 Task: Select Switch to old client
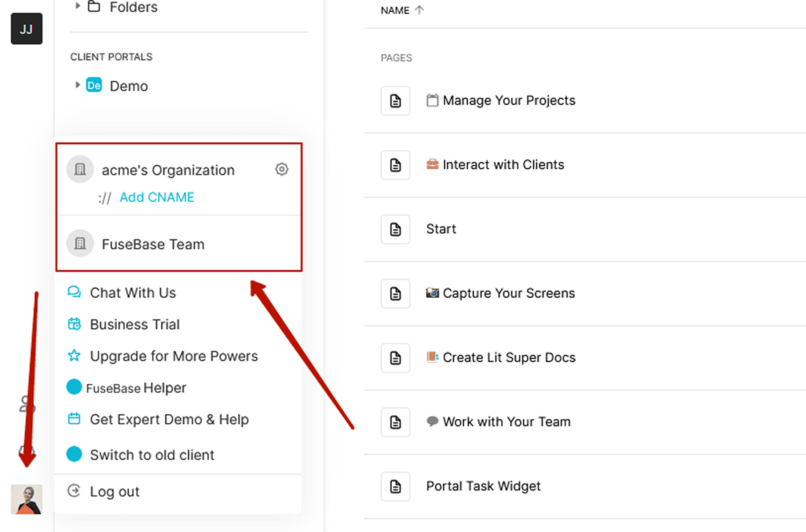[152, 455]
